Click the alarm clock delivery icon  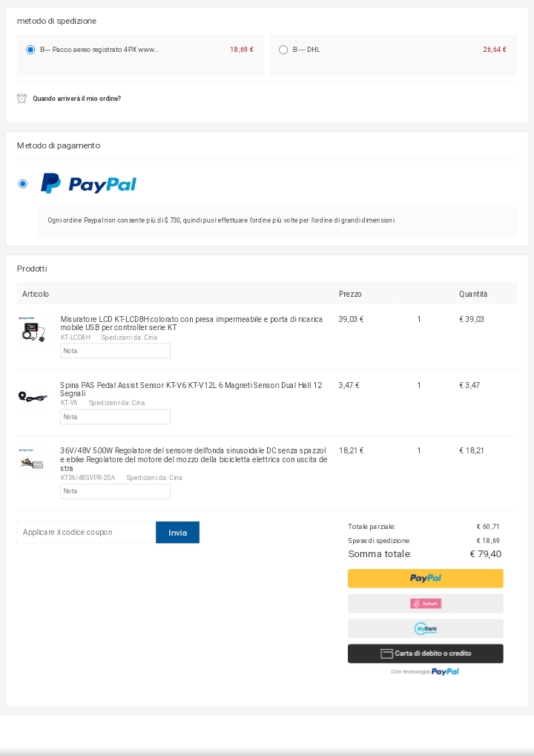[x=22, y=99]
